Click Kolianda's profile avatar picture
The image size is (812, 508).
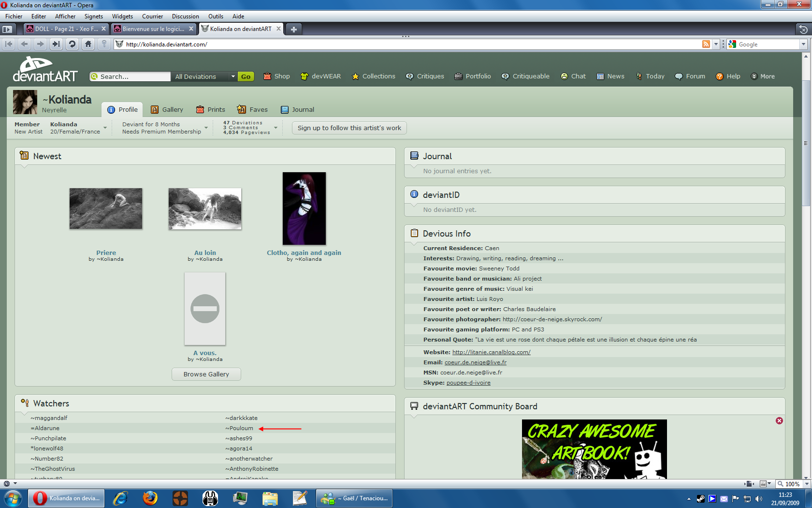click(x=25, y=102)
